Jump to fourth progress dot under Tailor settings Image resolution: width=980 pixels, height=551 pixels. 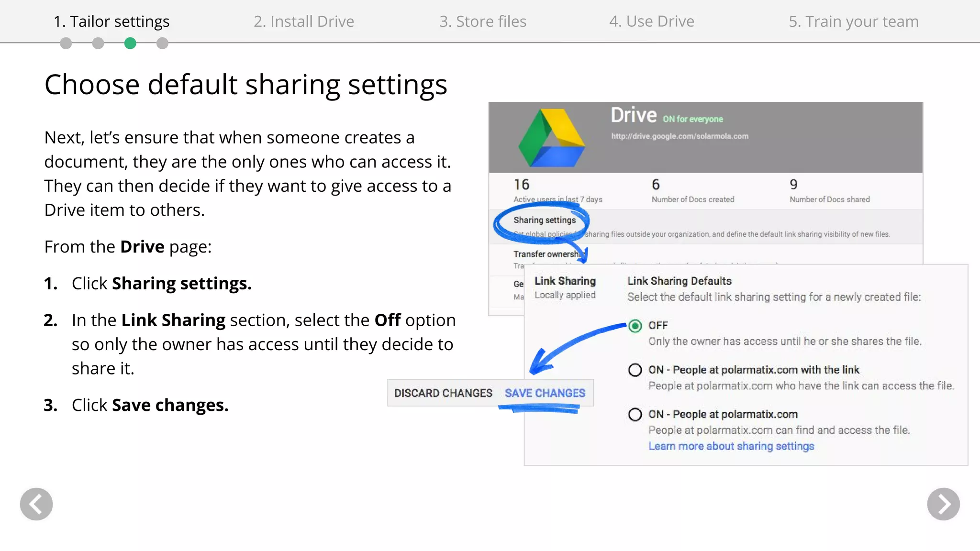click(162, 44)
